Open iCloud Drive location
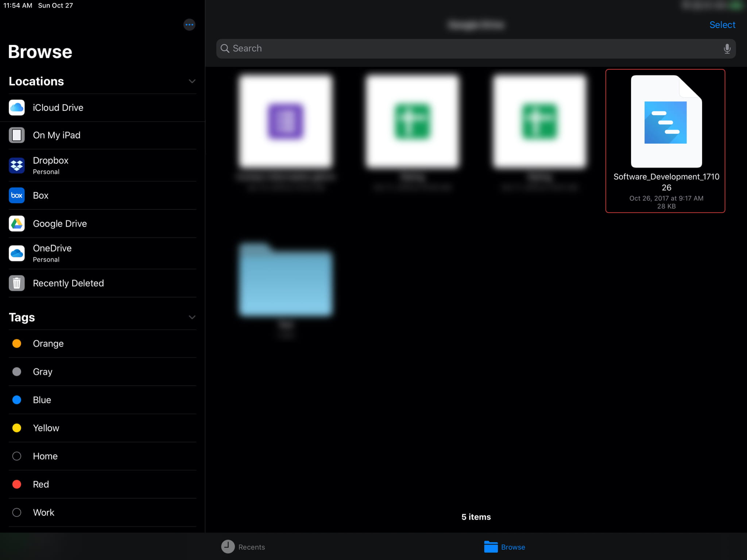Screen dimensions: 747x560 58,108
